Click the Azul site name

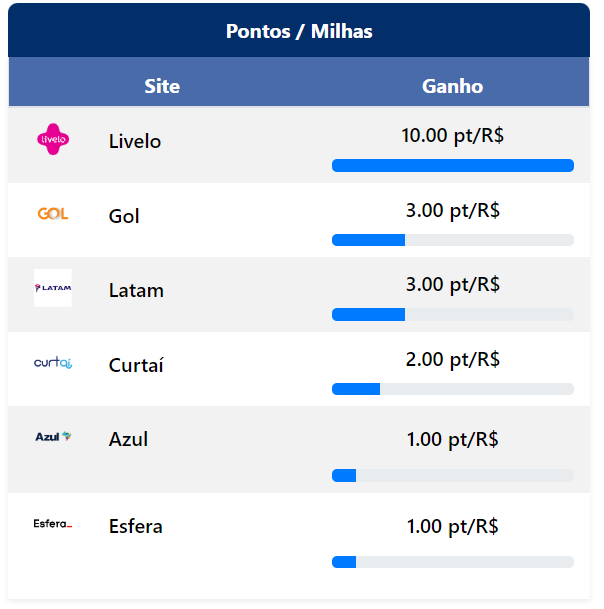coord(128,439)
